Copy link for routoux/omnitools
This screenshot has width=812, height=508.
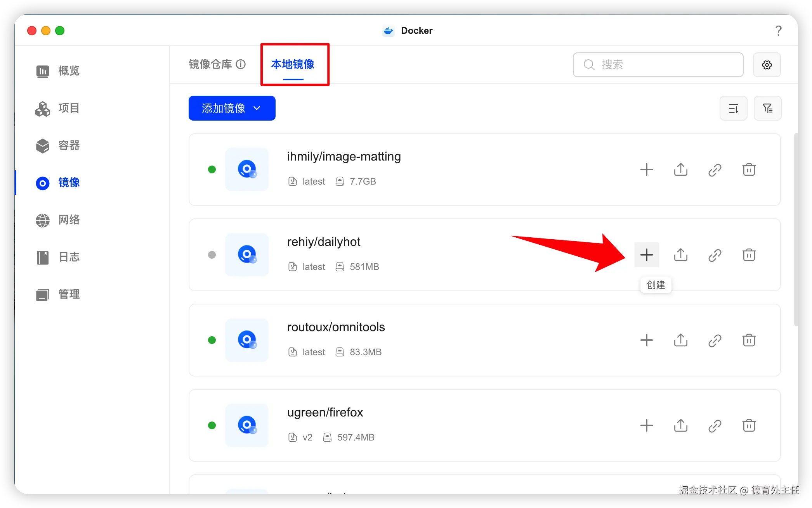tap(715, 340)
